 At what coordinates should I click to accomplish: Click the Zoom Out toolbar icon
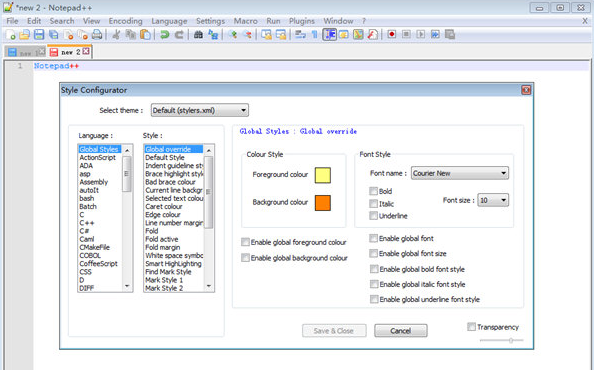[247, 35]
